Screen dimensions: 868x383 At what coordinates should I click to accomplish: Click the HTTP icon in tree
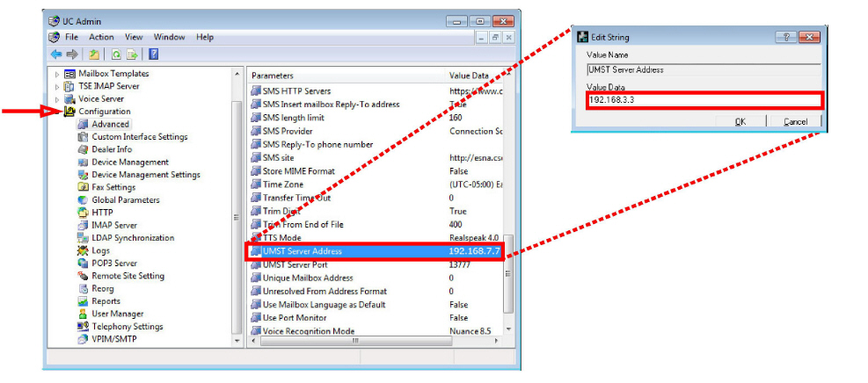click(83, 213)
